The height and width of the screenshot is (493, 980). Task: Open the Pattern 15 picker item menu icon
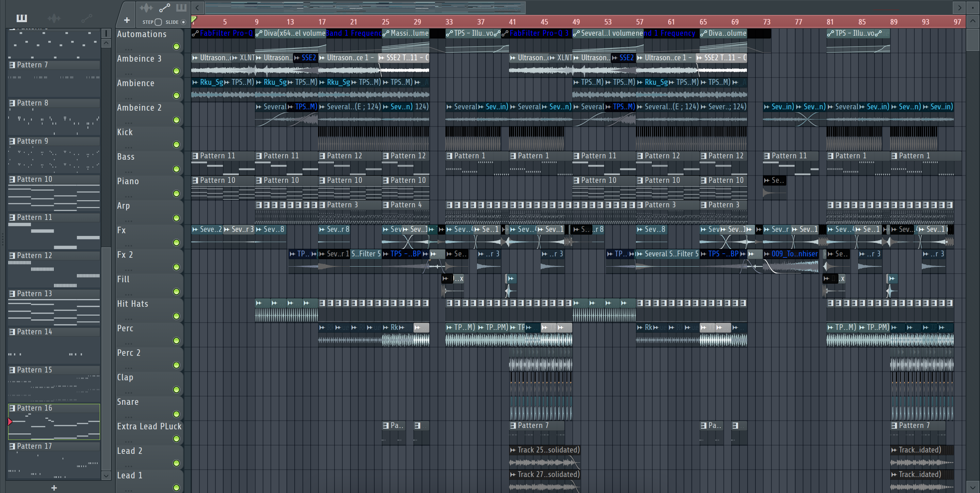12,370
